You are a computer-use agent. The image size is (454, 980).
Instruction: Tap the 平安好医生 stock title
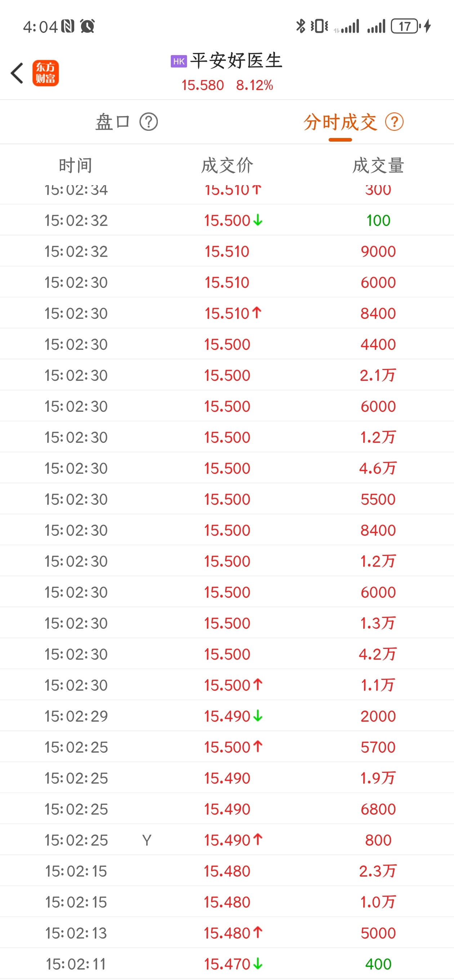[236, 61]
